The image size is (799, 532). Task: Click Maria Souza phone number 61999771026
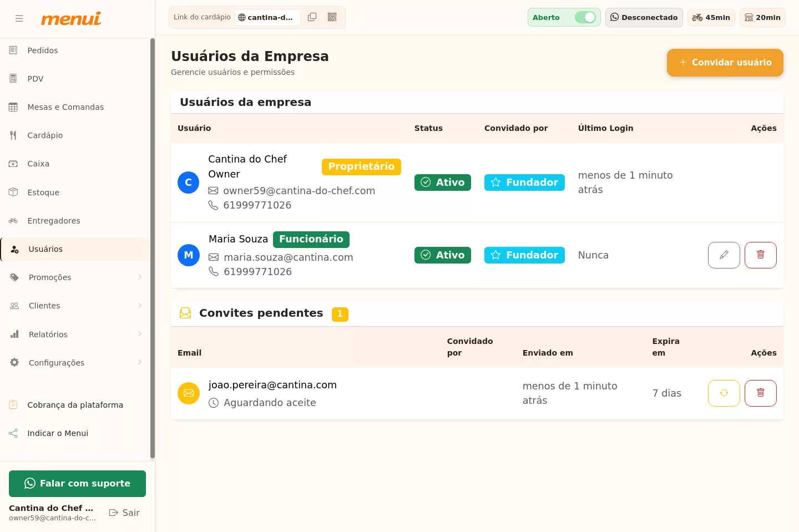257,272
